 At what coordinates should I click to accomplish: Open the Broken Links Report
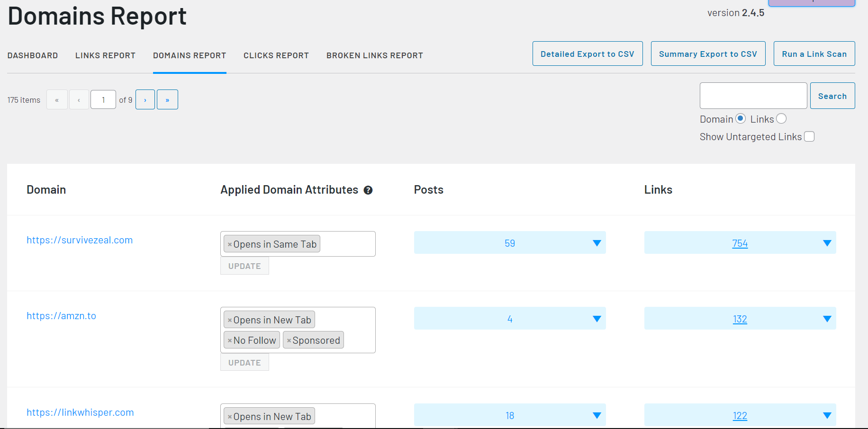tap(374, 55)
